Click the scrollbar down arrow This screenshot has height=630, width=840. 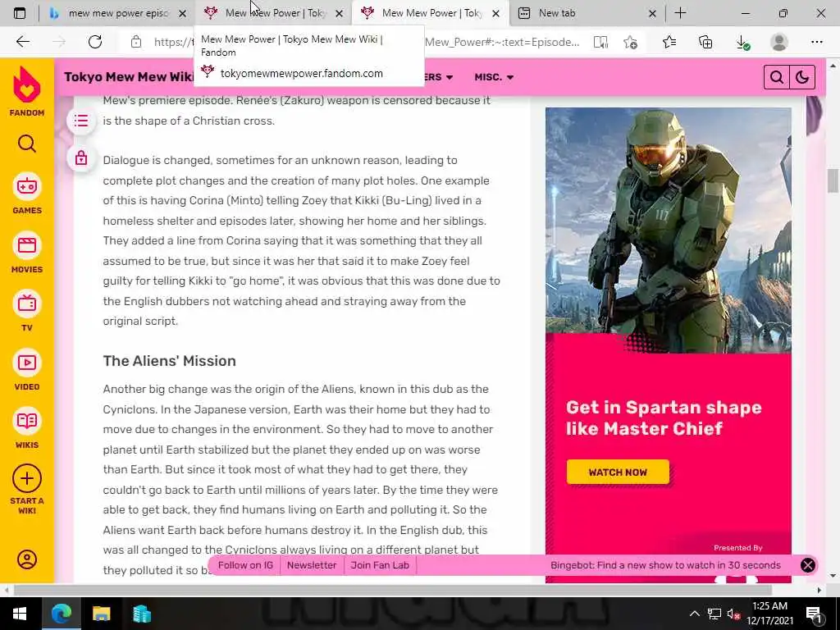[x=833, y=577]
